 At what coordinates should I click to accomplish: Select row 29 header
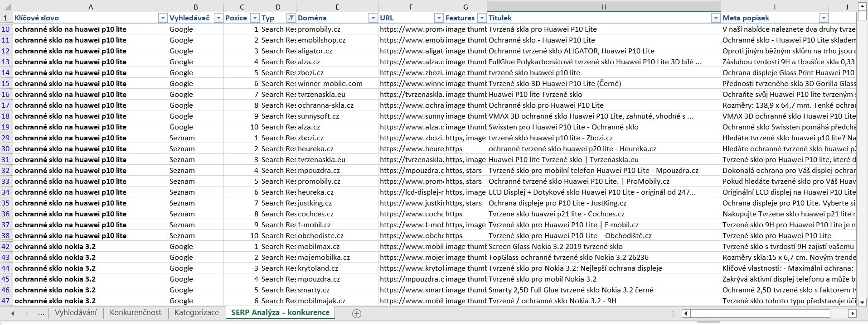(x=6, y=138)
